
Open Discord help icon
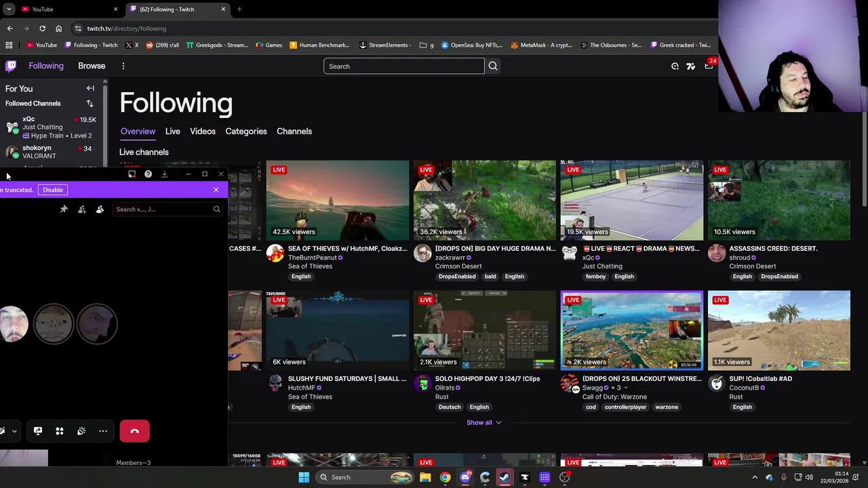(148, 174)
